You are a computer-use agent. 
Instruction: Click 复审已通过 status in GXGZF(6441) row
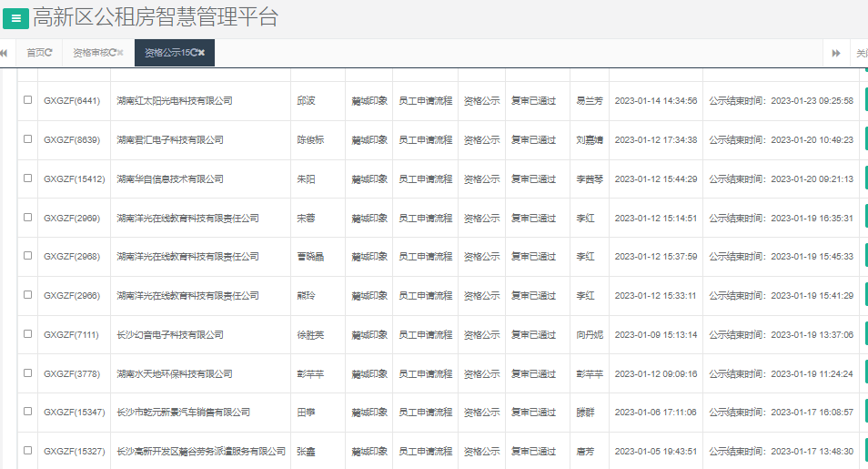click(x=534, y=101)
